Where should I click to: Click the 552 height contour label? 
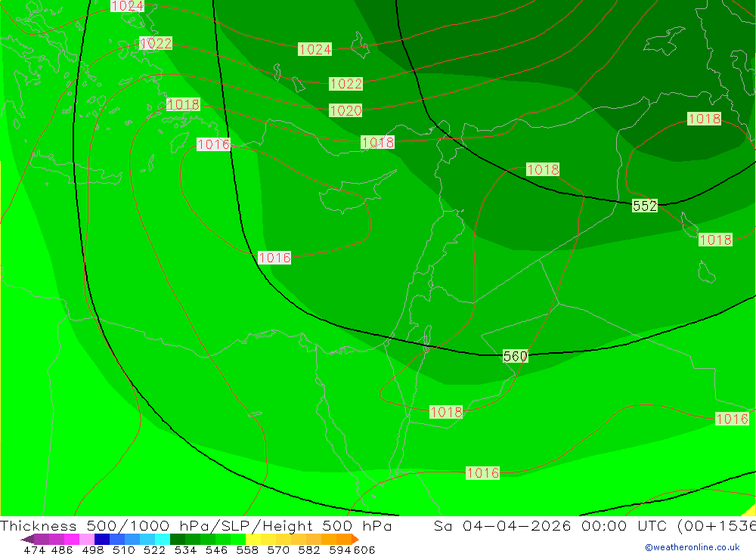[x=645, y=206]
